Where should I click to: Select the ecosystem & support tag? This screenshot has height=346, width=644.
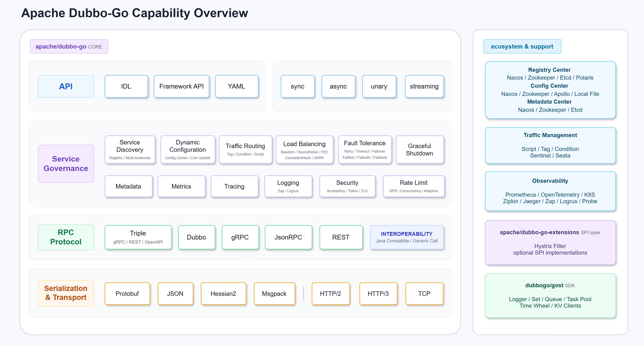point(522,47)
